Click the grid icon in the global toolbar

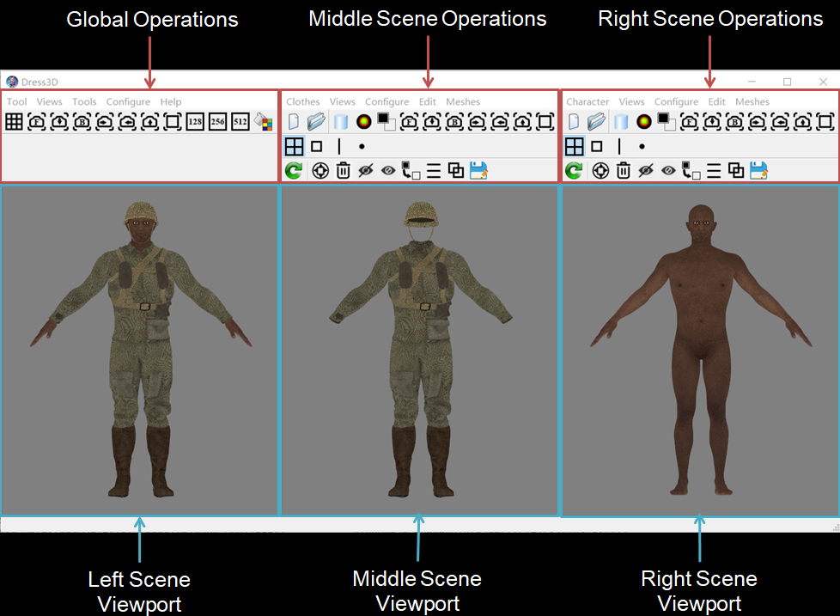(14, 122)
